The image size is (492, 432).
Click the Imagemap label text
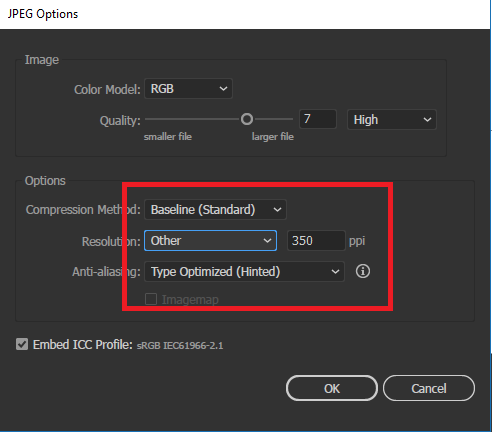click(x=190, y=300)
